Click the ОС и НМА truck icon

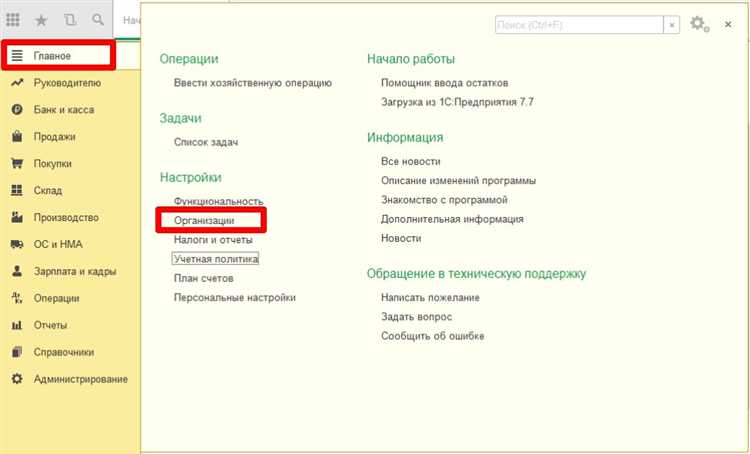pos(17,244)
